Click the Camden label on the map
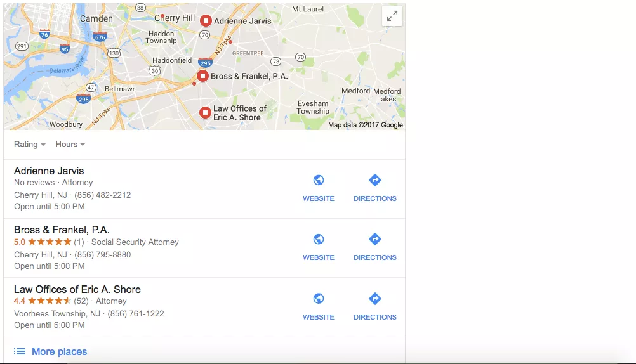This screenshot has height=364, width=636. pos(96,18)
